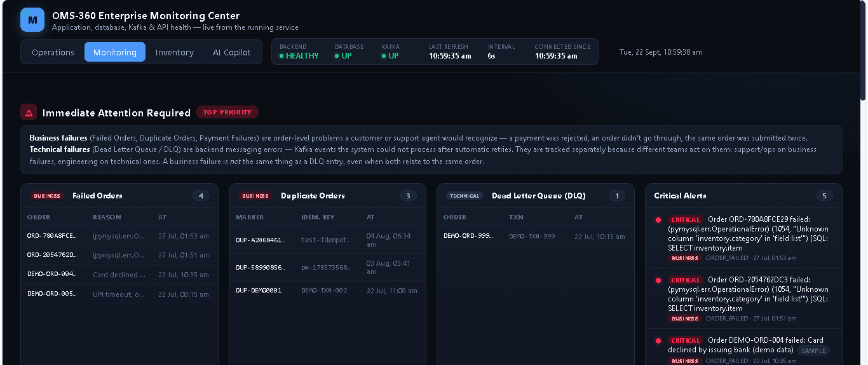This screenshot has height=365, width=868.
Task: Open the AI Copilot tab
Action: click(232, 52)
